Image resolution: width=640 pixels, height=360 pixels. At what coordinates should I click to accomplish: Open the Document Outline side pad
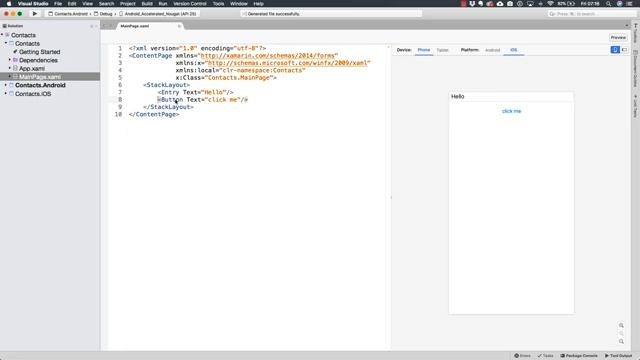pos(636,69)
